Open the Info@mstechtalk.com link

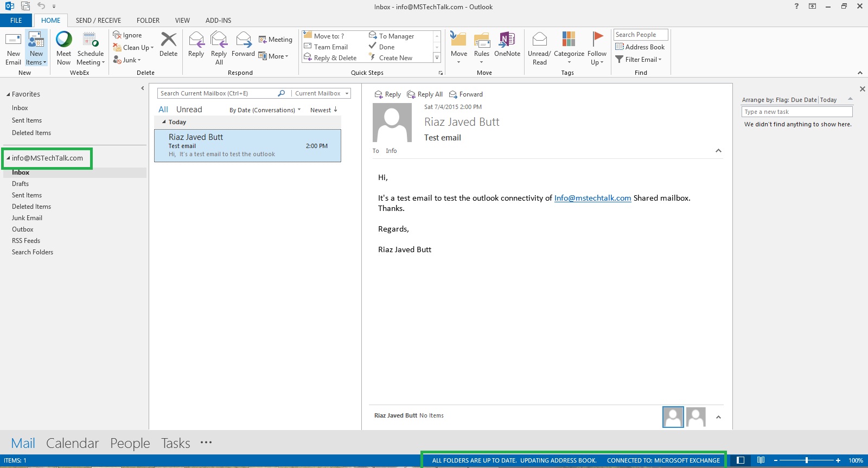point(592,198)
